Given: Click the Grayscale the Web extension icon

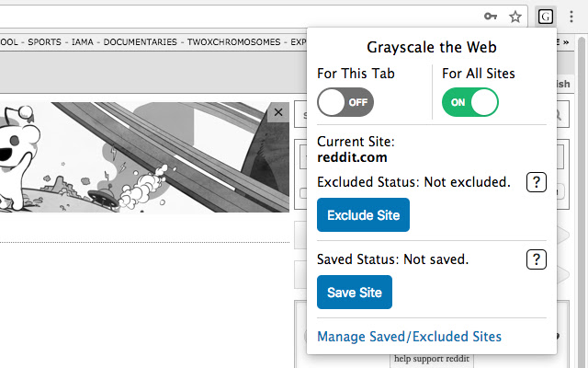Looking at the screenshot, I should [546, 17].
